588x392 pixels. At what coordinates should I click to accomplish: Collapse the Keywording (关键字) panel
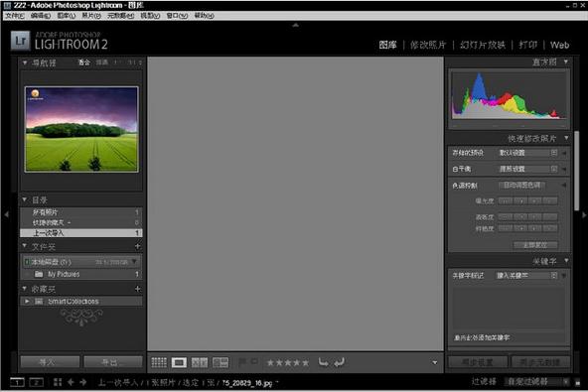click(x=566, y=261)
